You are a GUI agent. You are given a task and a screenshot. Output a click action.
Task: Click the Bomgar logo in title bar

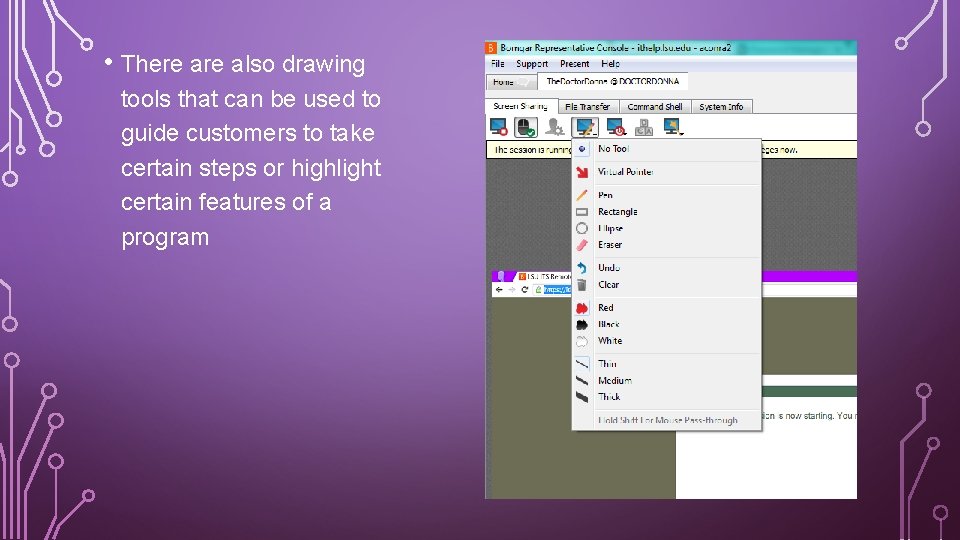point(490,48)
